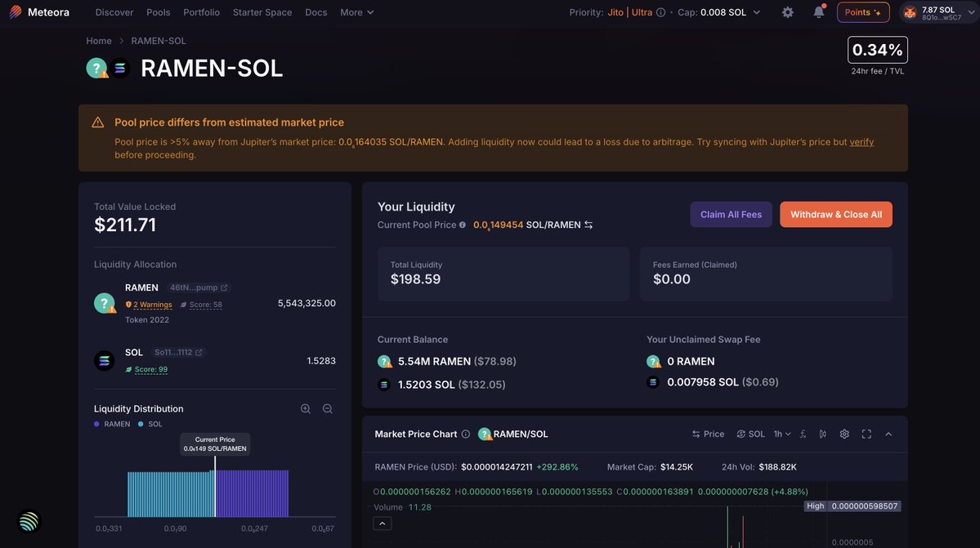Open the Pools tab

(158, 12)
